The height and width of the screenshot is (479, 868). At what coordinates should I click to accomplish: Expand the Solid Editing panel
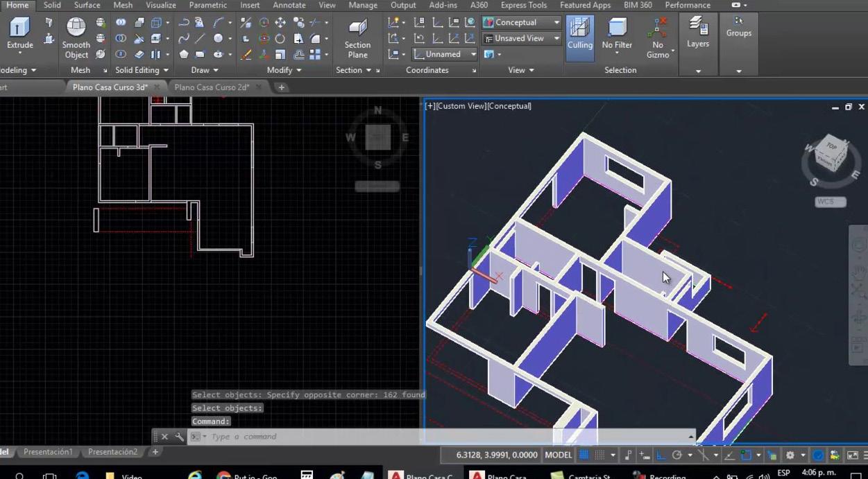tap(142, 70)
